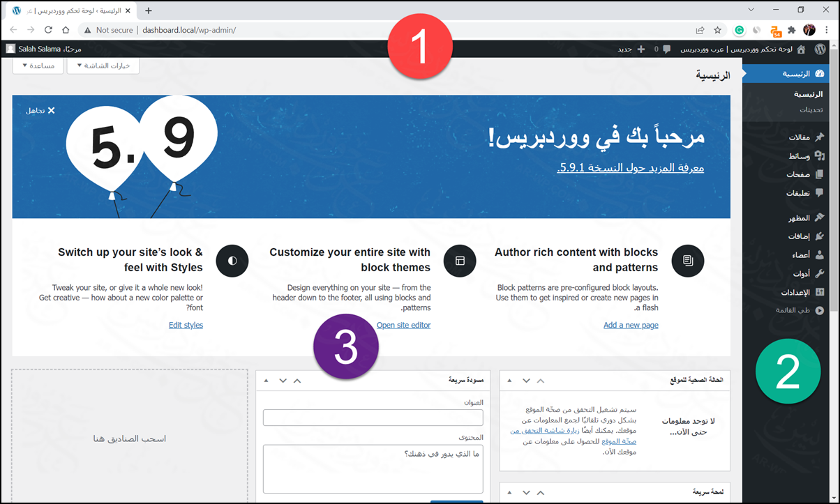
Task: Move the الحالة الصحية للموقع widget down
Action: coord(527,381)
